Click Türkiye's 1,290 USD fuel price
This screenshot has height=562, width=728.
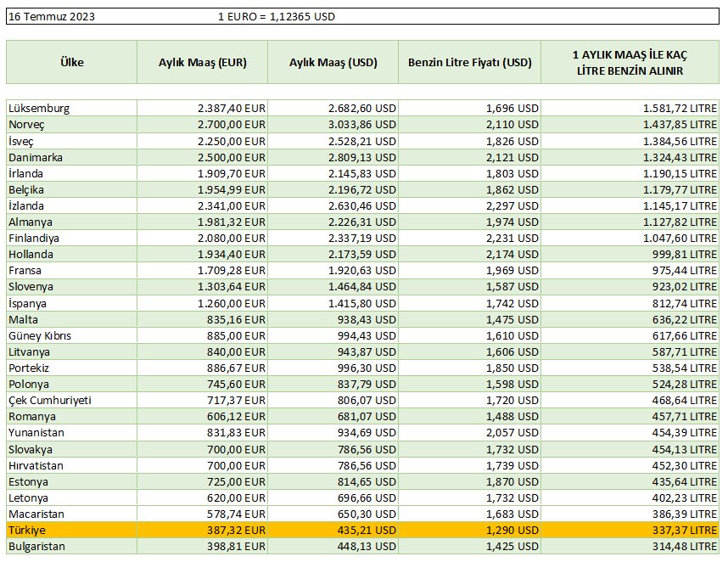(x=469, y=530)
